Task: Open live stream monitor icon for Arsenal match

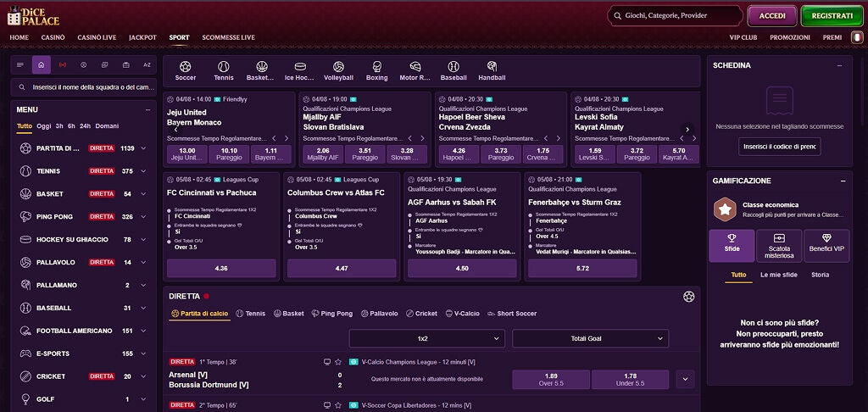Action: tap(327, 362)
